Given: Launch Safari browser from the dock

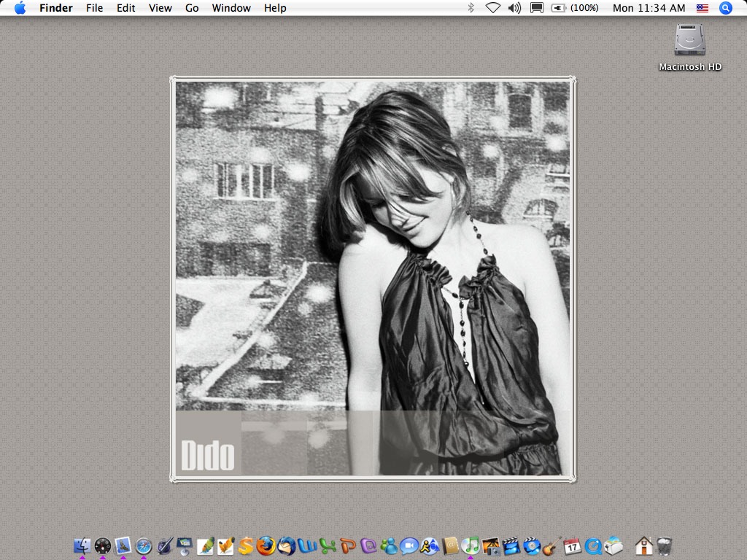Looking at the screenshot, I should click(144, 545).
